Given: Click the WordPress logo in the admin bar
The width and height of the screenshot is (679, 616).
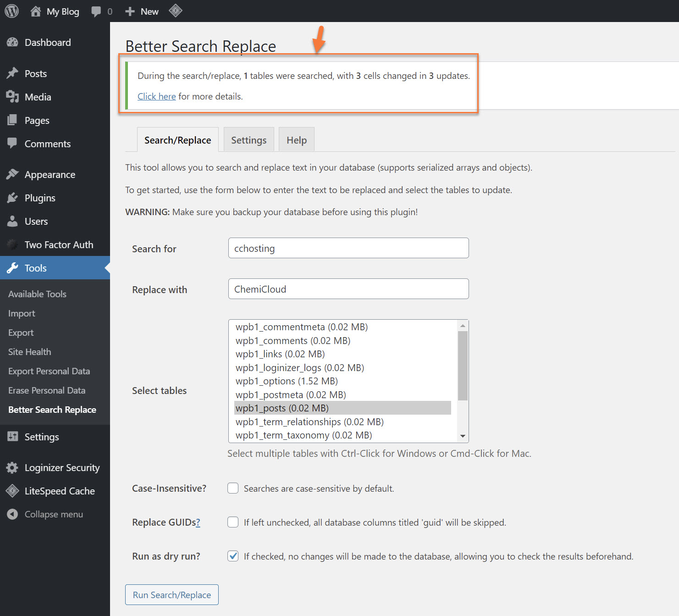Looking at the screenshot, I should [11, 11].
